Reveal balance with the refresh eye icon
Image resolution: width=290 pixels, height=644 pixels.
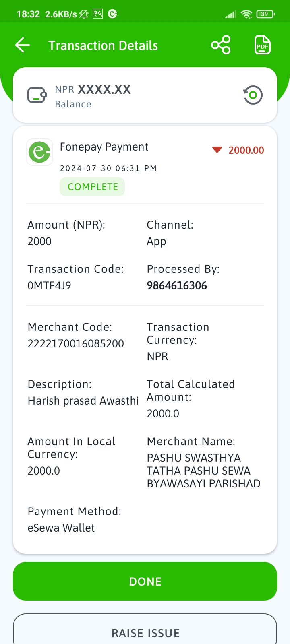coord(253,95)
